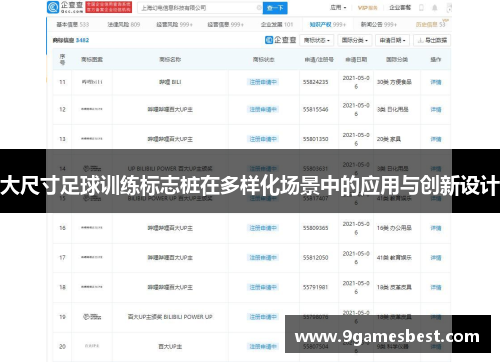The image size is (500, 362).
Task: Switch to the 基本信息 533 tab
Action: click(73, 24)
